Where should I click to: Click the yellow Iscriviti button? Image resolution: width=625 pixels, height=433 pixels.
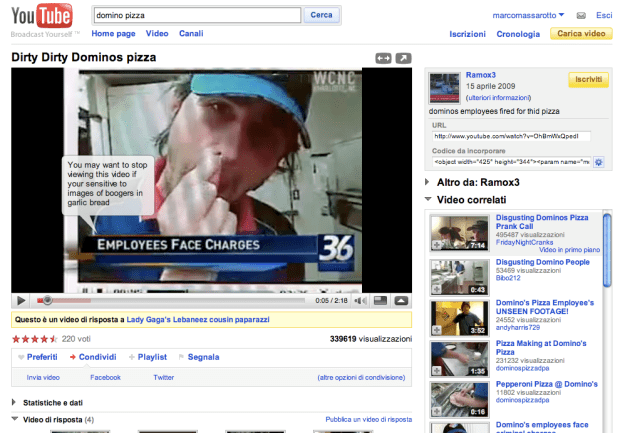click(587, 78)
